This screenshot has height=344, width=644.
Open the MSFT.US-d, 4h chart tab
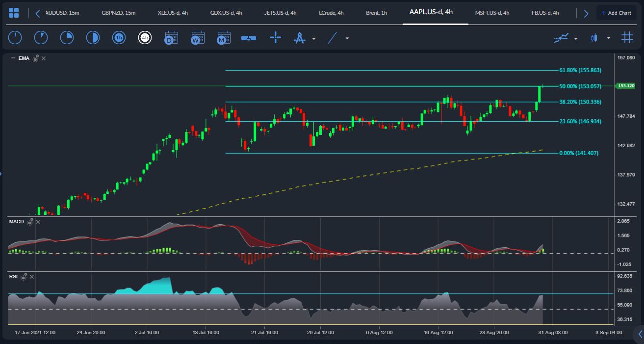(492, 13)
